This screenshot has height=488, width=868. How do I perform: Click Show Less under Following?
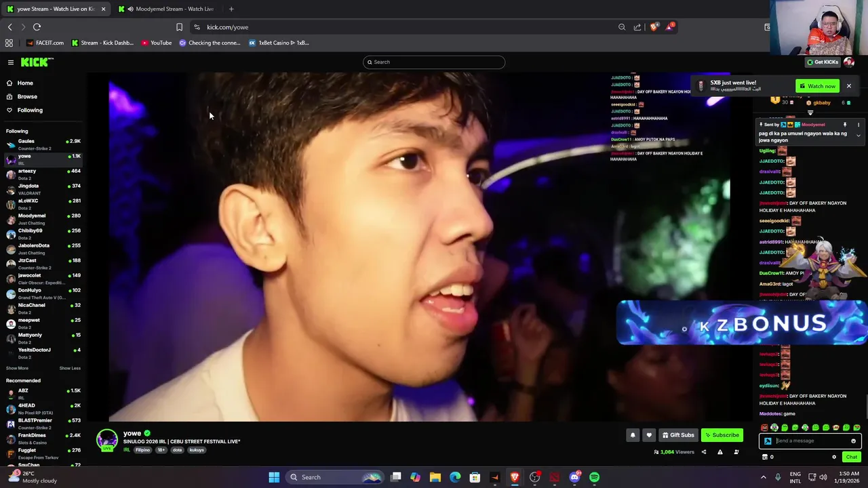click(x=70, y=368)
